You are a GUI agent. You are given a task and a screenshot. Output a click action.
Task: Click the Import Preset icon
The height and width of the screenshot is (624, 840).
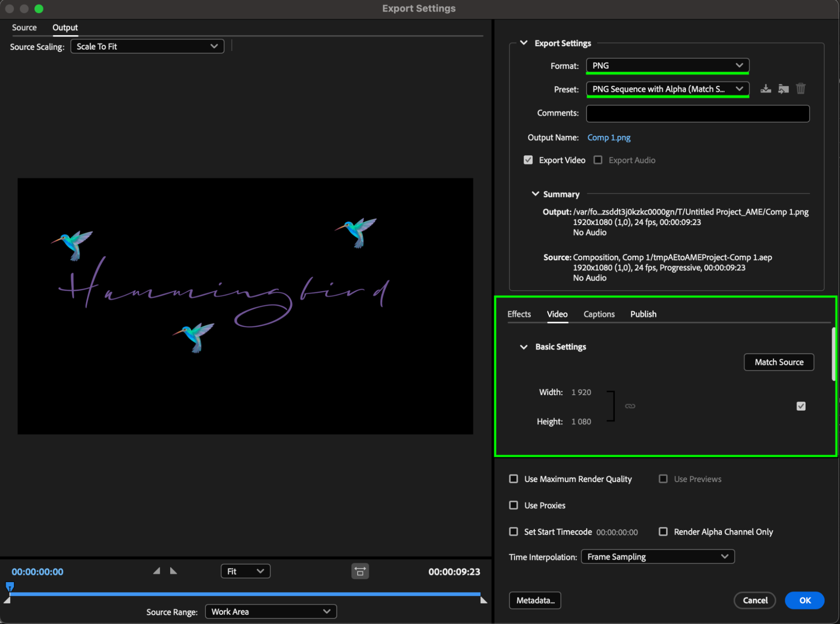tap(783, 89)
